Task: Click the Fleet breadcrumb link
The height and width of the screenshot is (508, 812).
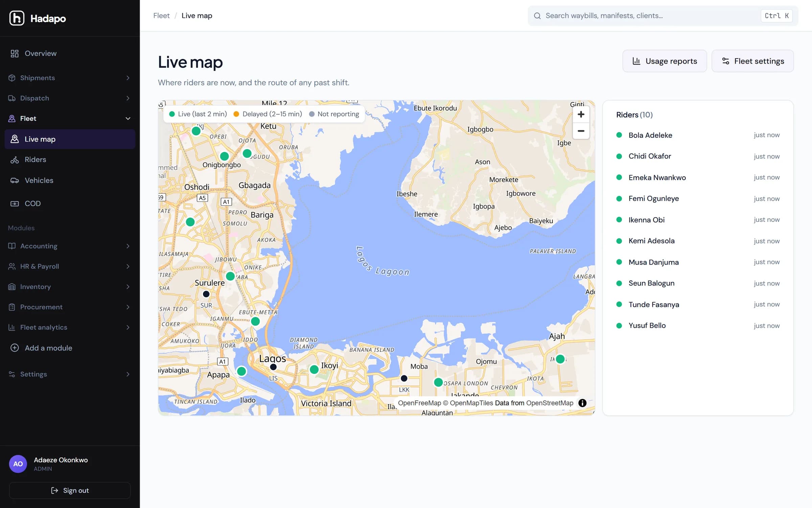Action: tap(161, 16)
